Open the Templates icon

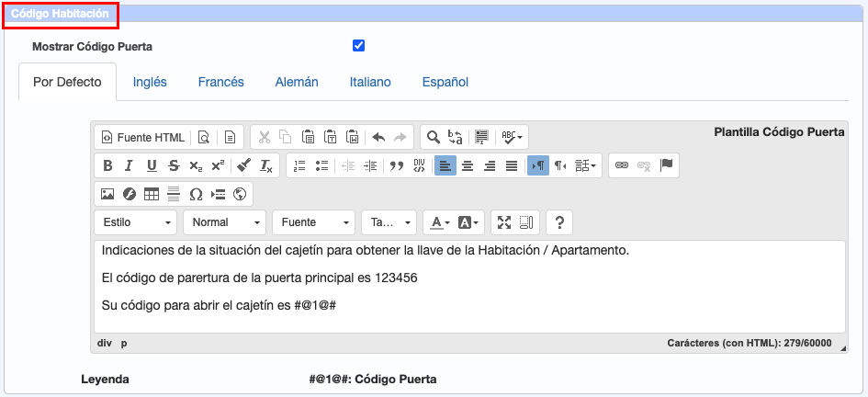230,137
